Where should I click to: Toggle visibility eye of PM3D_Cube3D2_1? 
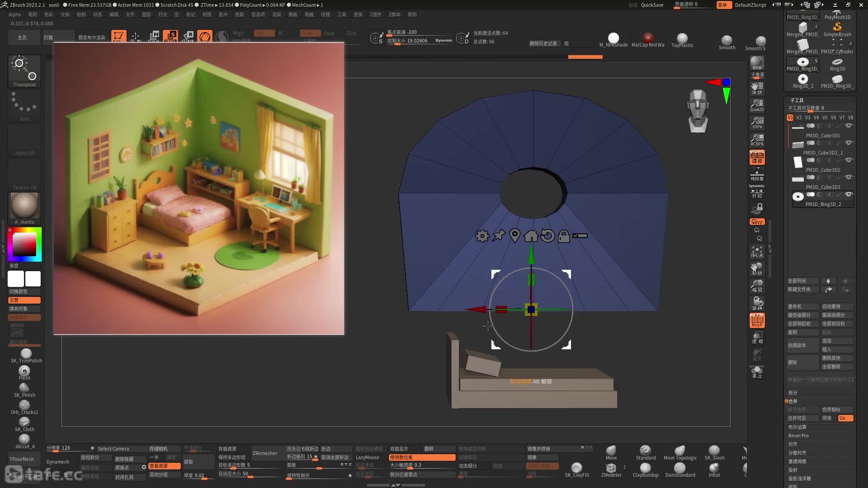tap(849, 143)
